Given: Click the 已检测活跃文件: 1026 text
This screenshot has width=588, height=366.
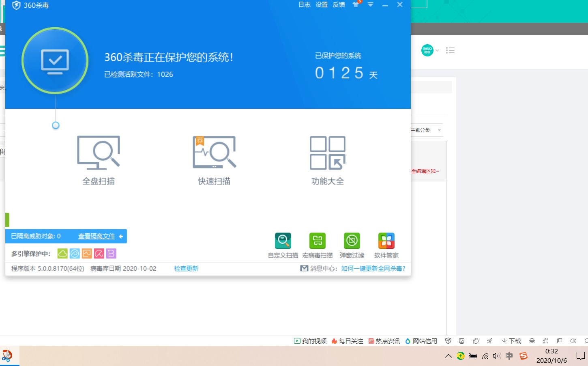Looking at the screenshot, I should (139, 74).
